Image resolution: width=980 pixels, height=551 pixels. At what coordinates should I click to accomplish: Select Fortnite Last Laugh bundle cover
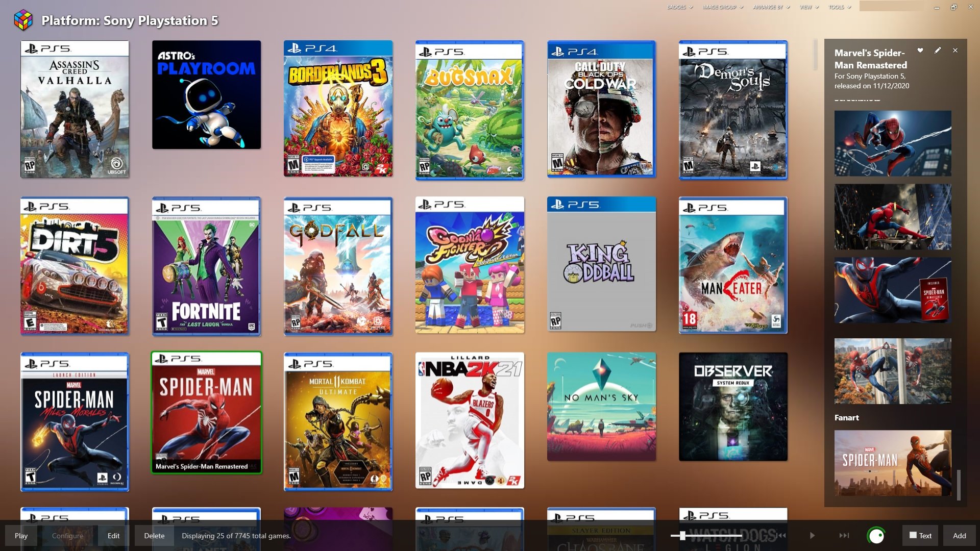click(x=206, y=266)
